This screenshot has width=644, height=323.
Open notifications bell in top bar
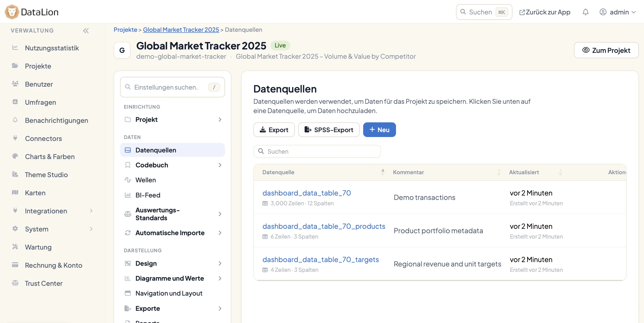[585, 12]
